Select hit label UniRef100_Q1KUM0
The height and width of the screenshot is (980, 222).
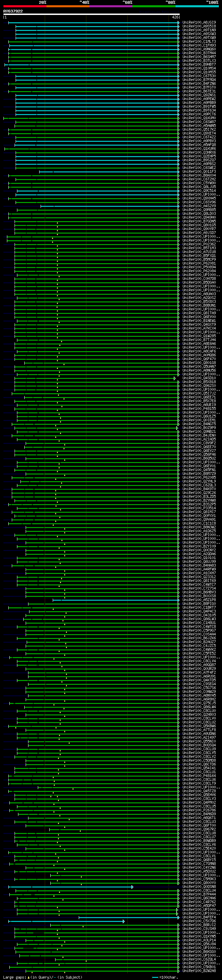click(x=199, y=118)
